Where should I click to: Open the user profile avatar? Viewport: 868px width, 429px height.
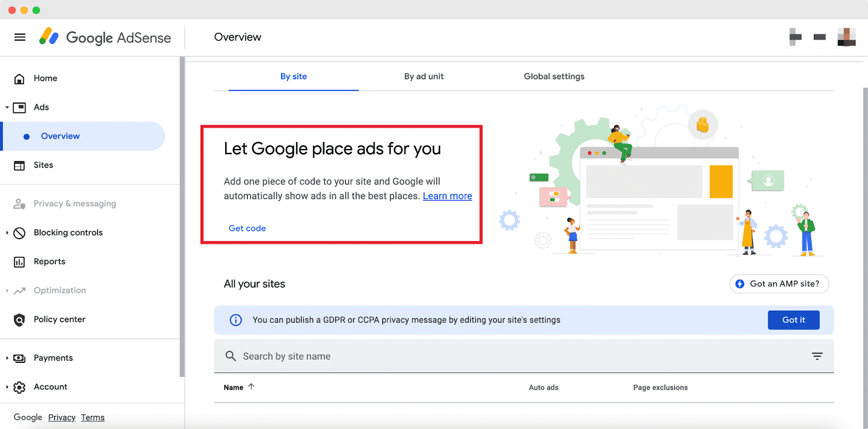(846, 37)
